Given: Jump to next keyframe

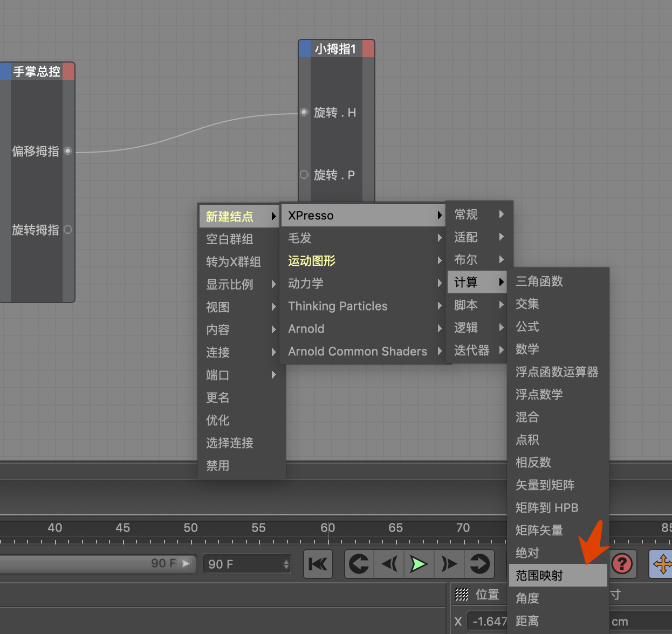Looking at the screenshot, I should tap(479, 564).
